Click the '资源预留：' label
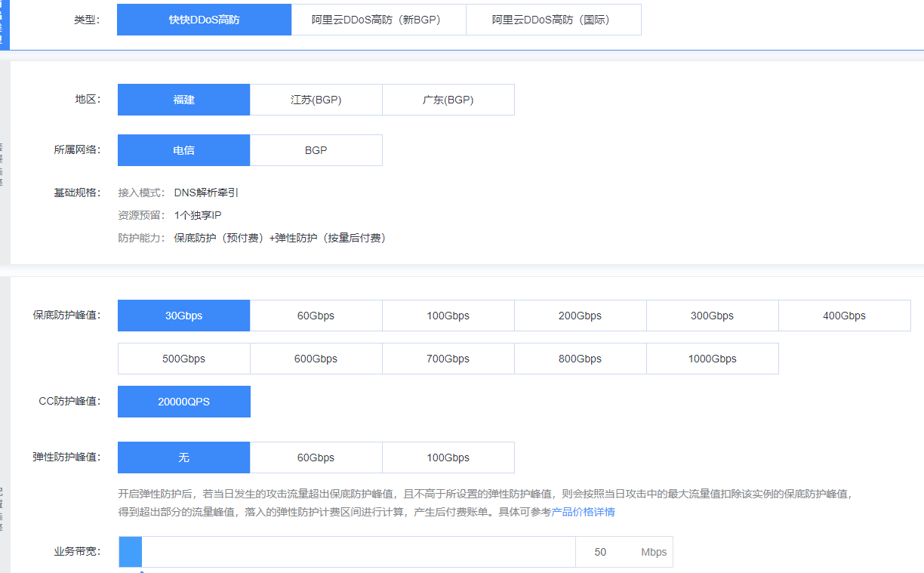 (x=142, y=215)
